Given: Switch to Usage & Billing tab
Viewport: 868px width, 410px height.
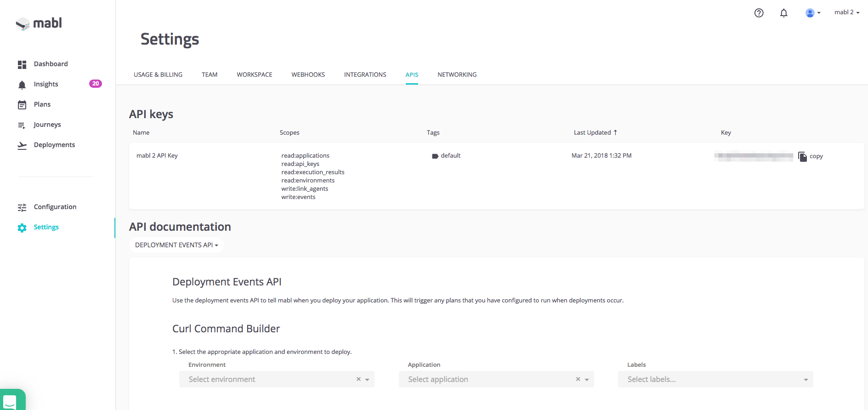Looking at the screenshot, I should [x=158, y=74].
